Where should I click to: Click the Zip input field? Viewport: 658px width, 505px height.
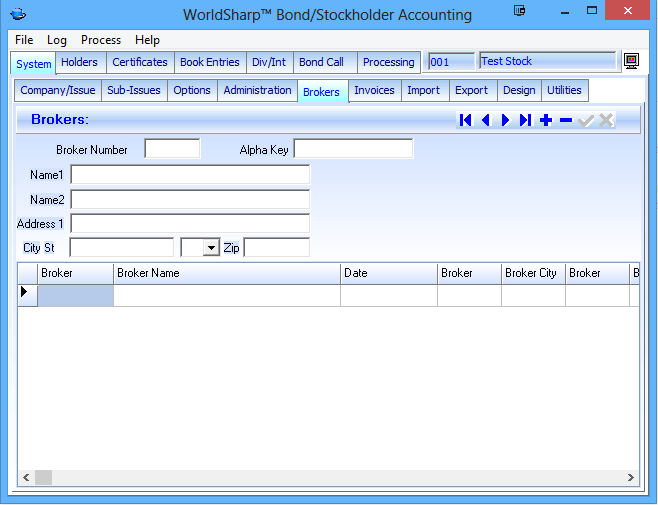[x=276, y=248]
